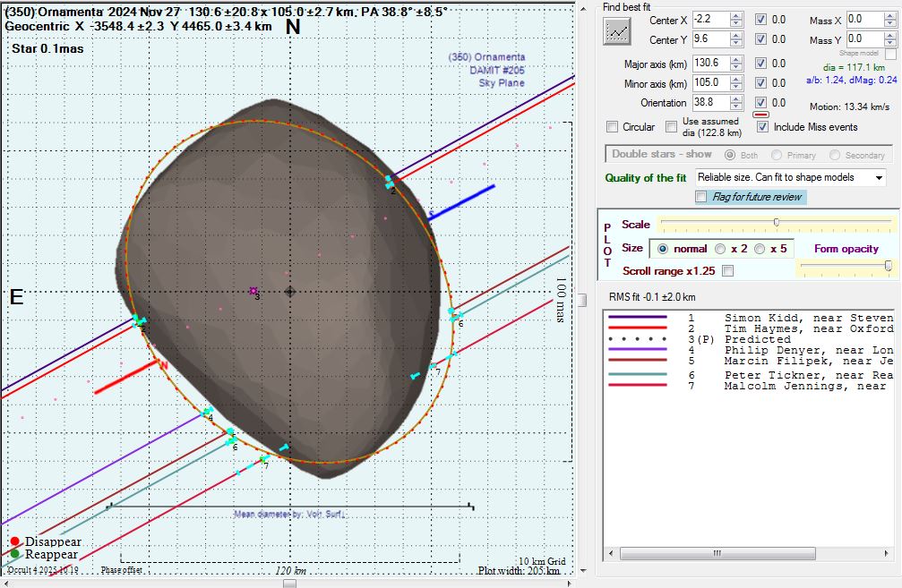
Task: Toggle Scroll range x1.25 checkbox
Action: [727, 270]
